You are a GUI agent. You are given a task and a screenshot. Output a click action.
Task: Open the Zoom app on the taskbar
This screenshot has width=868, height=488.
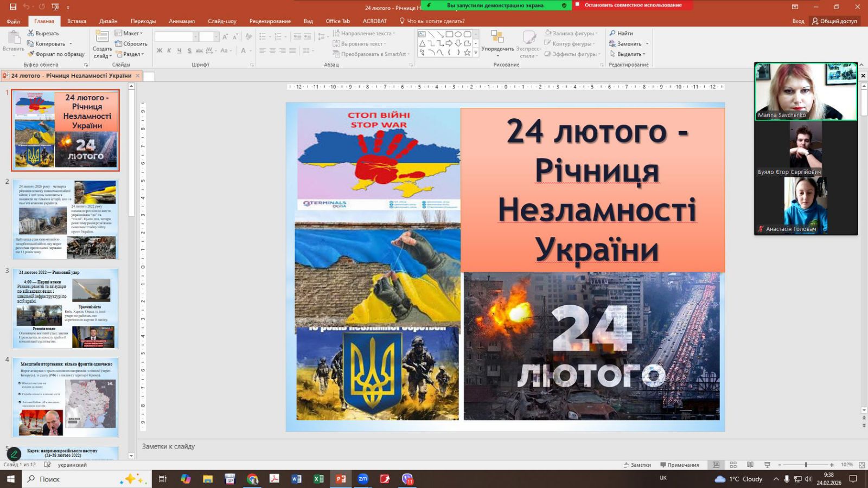click(x=363, y=479)
